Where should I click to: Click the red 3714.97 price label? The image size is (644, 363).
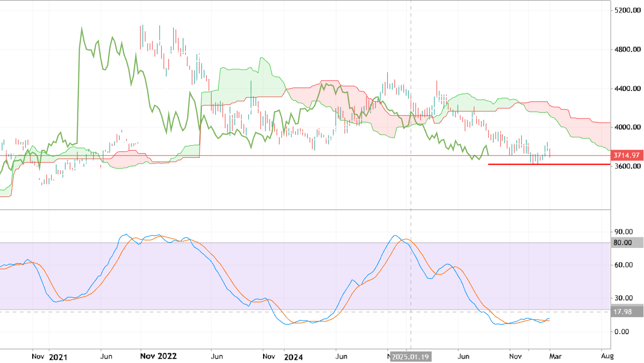pos(626,156)
